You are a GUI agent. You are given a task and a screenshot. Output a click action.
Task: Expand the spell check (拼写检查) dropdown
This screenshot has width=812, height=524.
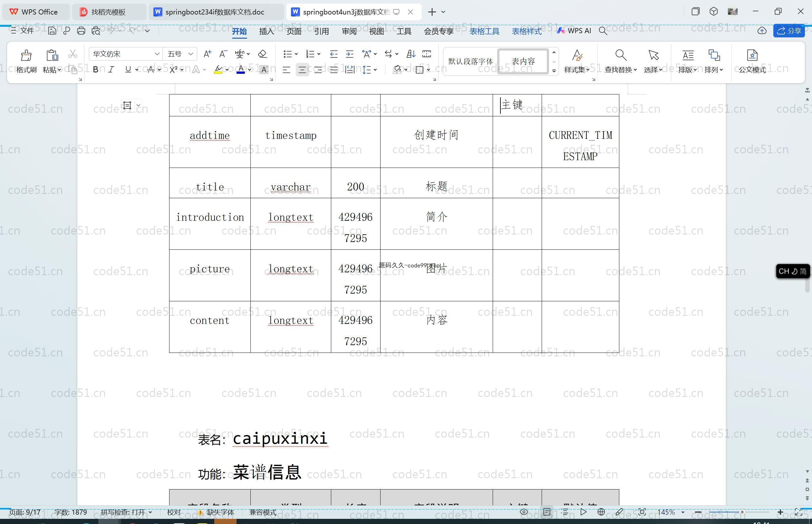click(x=150, y=512)
